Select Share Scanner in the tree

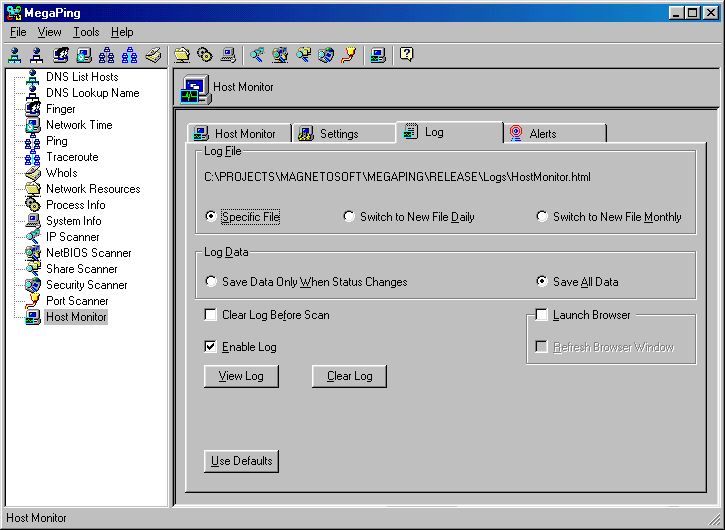pyautogui.click(x=81, y=269)
